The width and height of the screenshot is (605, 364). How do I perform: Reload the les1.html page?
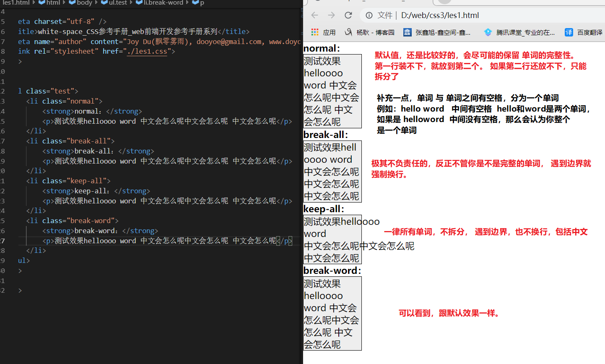[x=348, y=16]
